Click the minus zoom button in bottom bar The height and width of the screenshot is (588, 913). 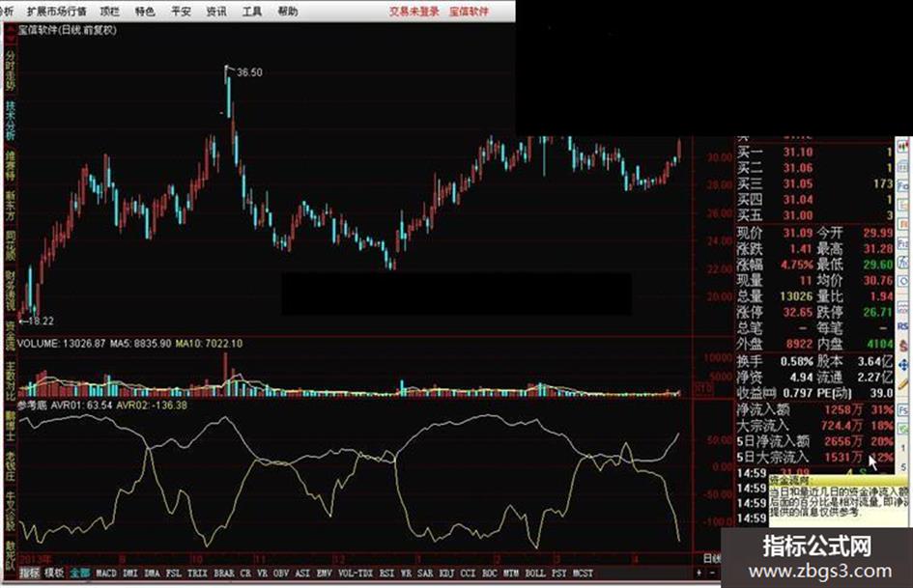point(712,573)
